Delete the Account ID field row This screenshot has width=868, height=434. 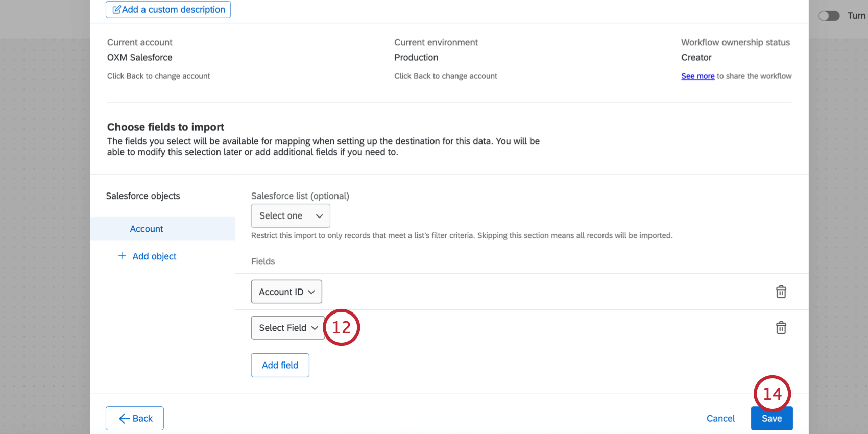pos(781,292)
